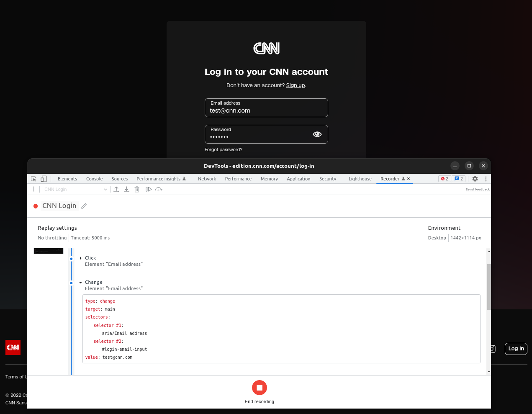Open the Performance tab
The width and height of the screenshot is (532, 414).
pyautogui.click(x=239, y=179)
